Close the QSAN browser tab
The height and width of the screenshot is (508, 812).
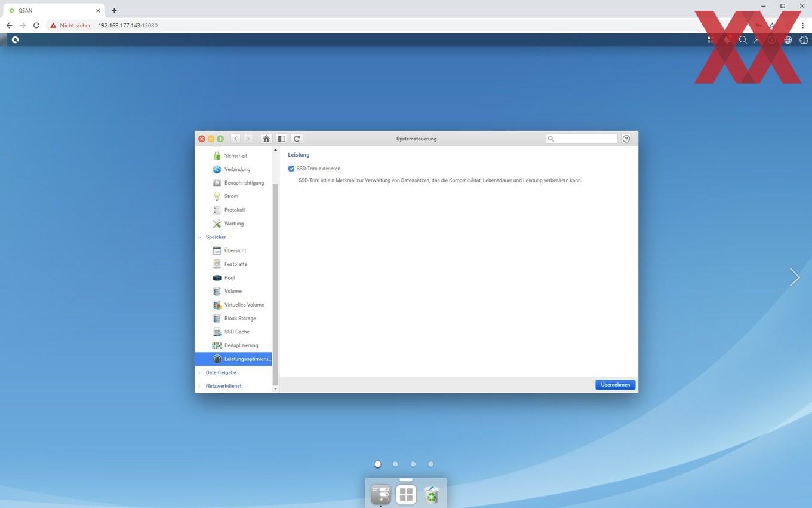pyautogui.click(x=98, y=10)
